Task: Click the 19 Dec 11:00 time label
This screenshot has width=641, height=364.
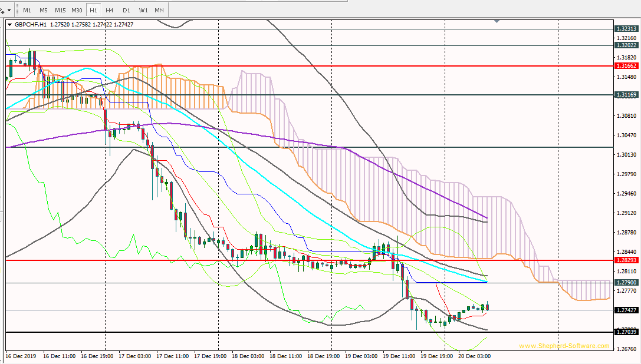Action: pyautogui.click(x=399, y=356)
